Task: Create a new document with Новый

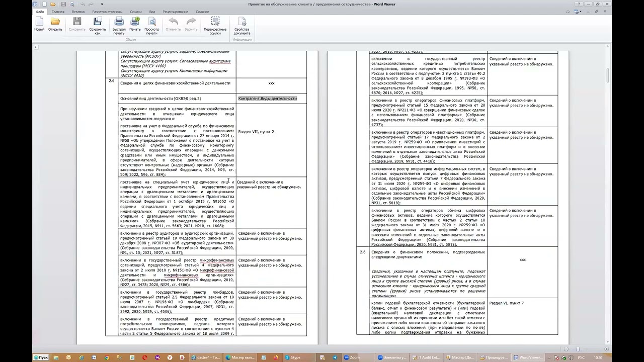Action: tap(39, 24)
